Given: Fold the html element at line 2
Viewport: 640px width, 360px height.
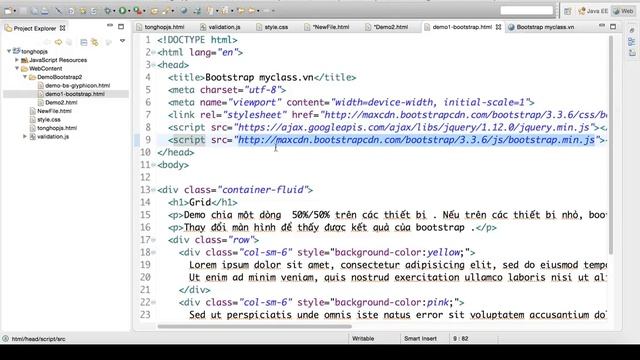Looking at the screenshot, I should 153,52.
